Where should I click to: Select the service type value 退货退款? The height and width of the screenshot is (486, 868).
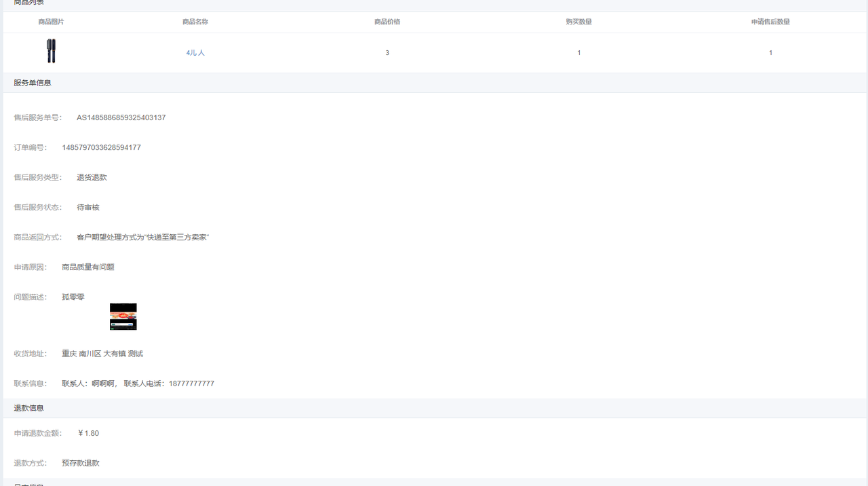click(92, 178)
